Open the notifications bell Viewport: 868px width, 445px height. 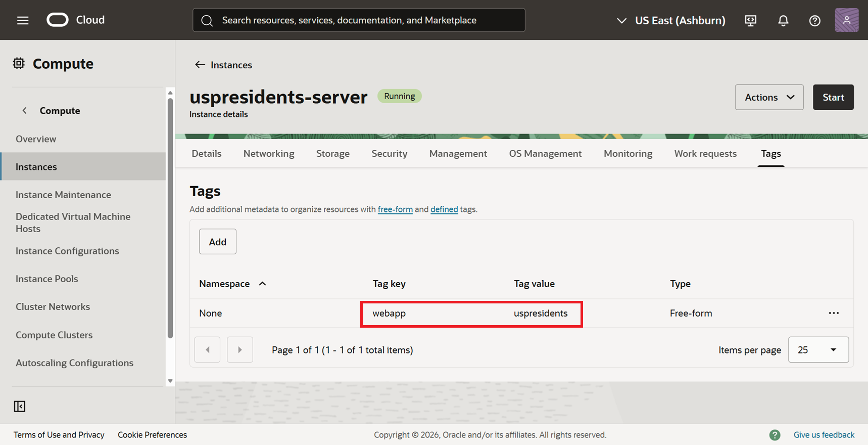(x=783, y=20)
